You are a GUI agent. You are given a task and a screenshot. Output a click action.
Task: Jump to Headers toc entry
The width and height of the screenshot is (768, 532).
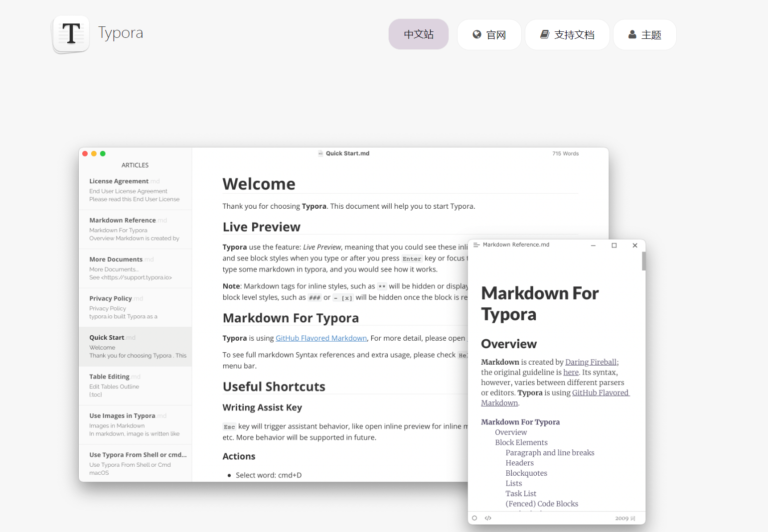(x=519, y=463)
